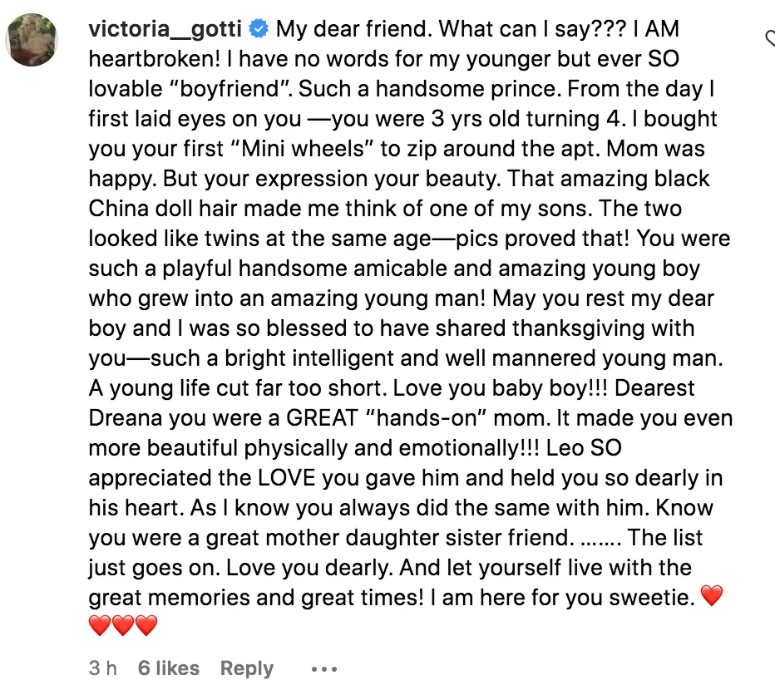Viewport: 775px width, 700px height.
Task: Open the three-dot more options menu
Action: [323, 668]
